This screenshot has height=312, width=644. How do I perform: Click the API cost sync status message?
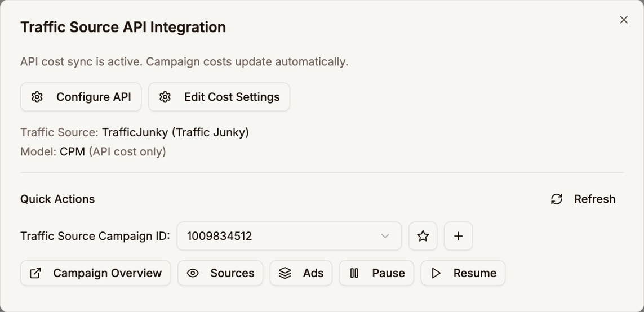184,62
